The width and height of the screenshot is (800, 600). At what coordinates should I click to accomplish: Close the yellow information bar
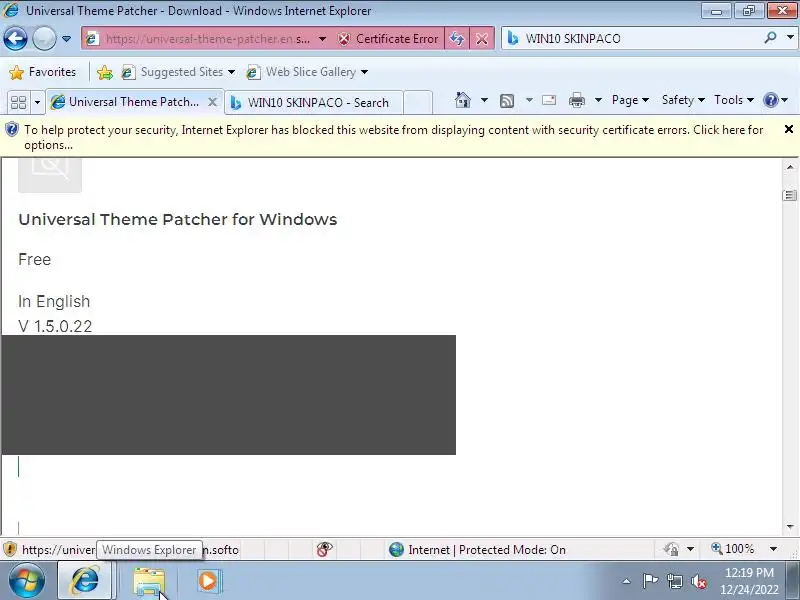point(789,130)
